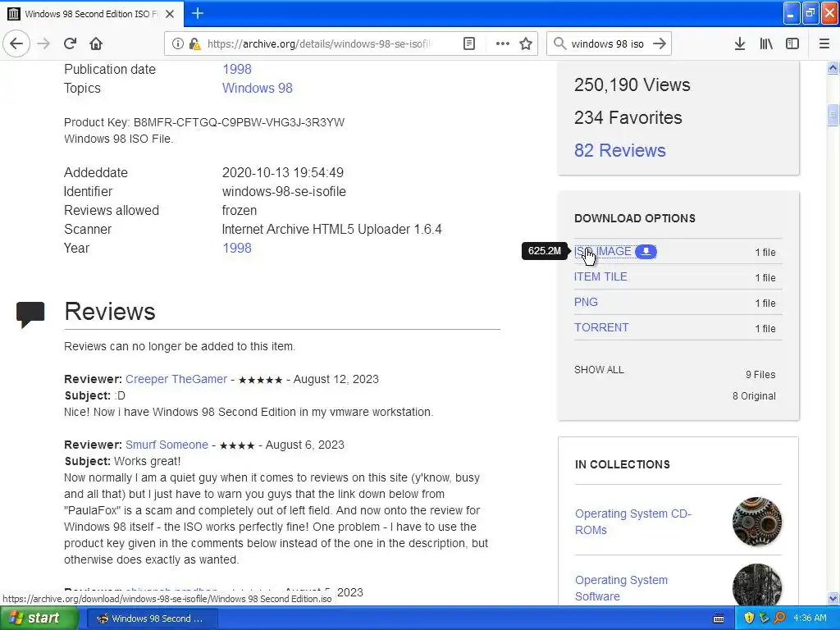The width and height of the screenshot is (840, 630).
Task: Download the ISO IMAGE file
Action: pos(603,251)
